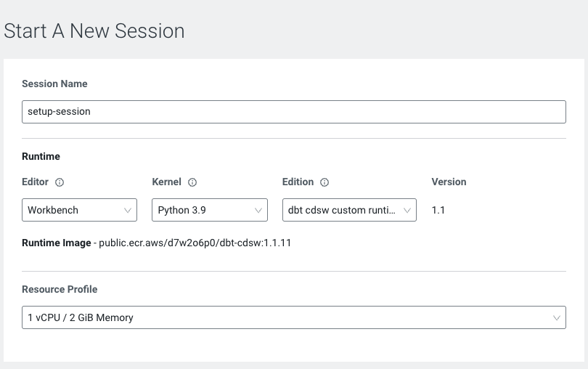Click the chevron arrow in the Resource Profile box
The height and width of the screenshot is (369, 588).
click(x=557, y=317)
